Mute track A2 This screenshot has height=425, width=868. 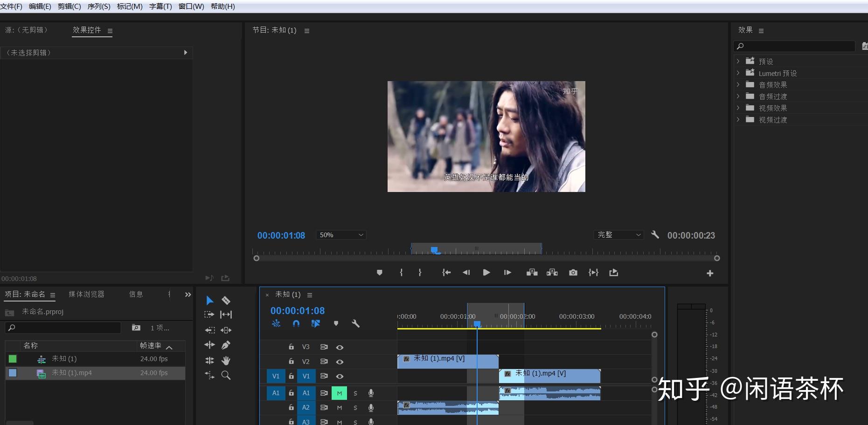339,408
